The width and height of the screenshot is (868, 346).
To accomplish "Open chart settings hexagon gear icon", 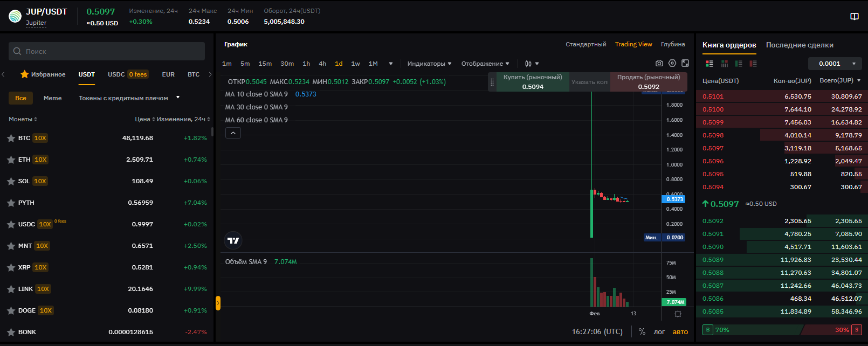I will [x=672, y=64].
